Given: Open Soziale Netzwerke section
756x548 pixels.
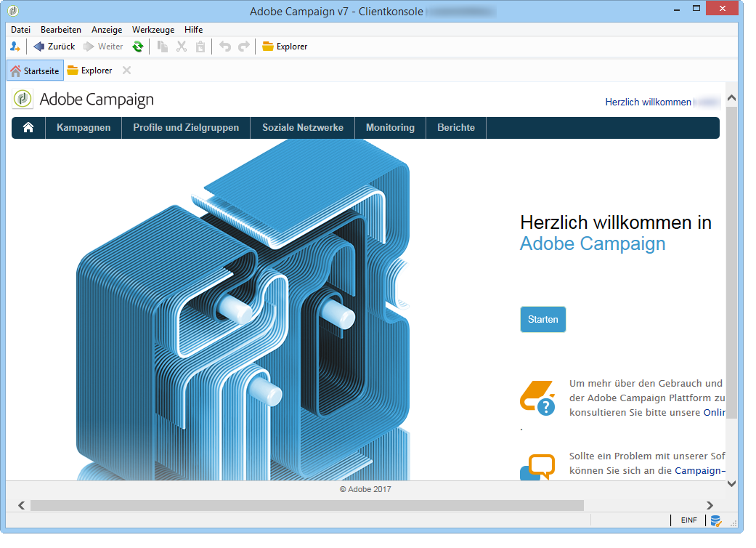Looking at the screenshot, I should 303,128.
